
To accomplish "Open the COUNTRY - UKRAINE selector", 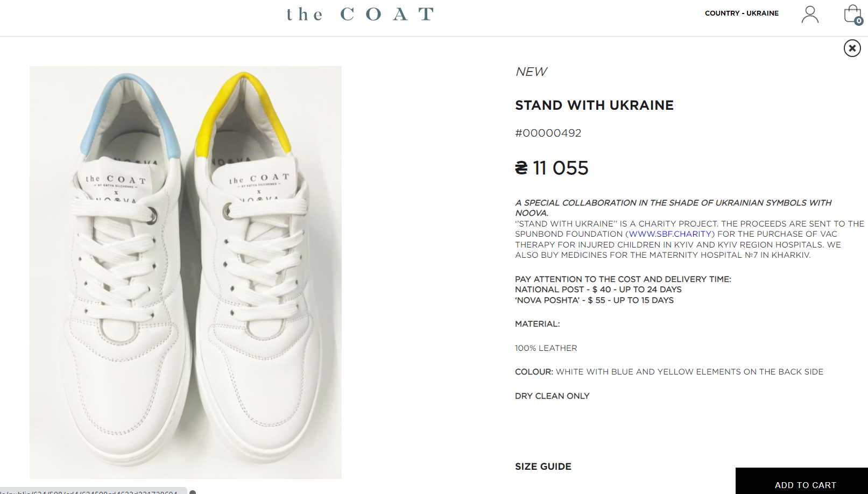I will pyautogui.click(x=742, y=13).
